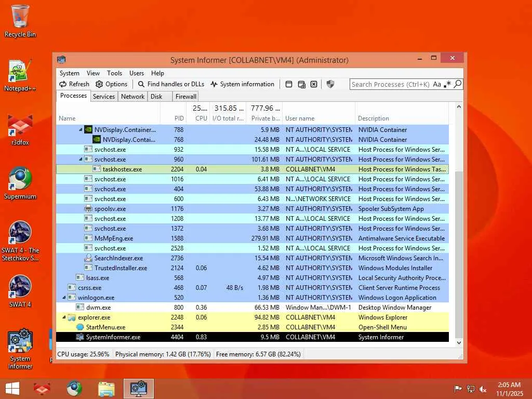Select the Notepad++ desktop shortcut
The width and height of the screenshot is (532, 399).
pos(20,75)
